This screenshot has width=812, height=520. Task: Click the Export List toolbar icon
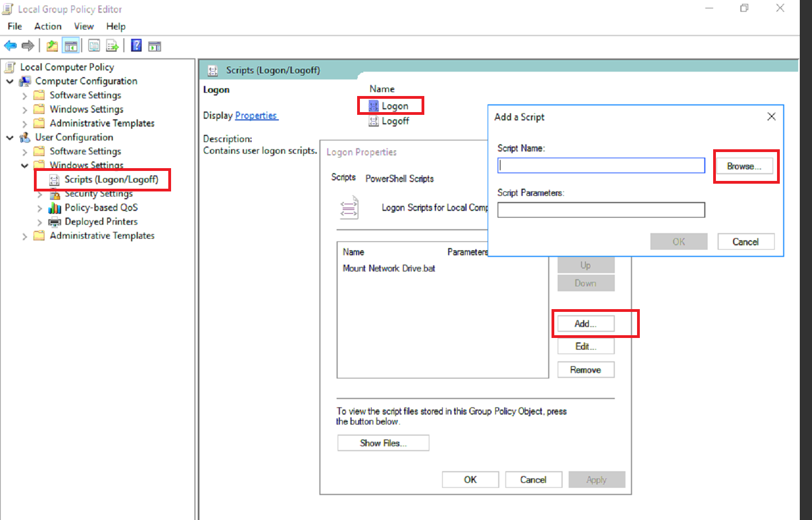(113, 46)
